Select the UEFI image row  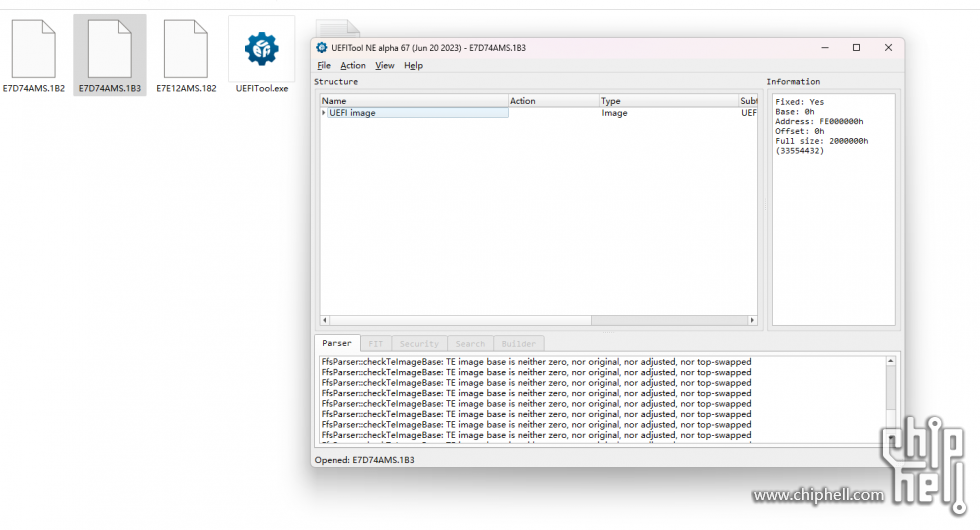pos(539,113)
